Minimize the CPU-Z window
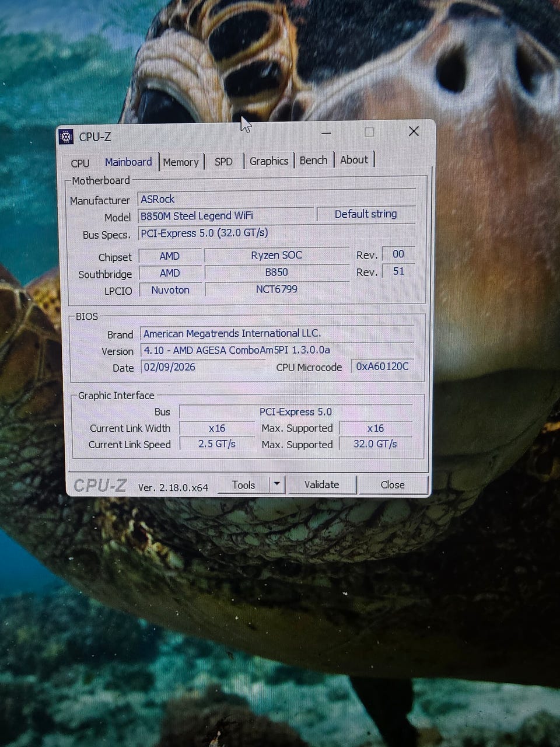 pos(326,133)
